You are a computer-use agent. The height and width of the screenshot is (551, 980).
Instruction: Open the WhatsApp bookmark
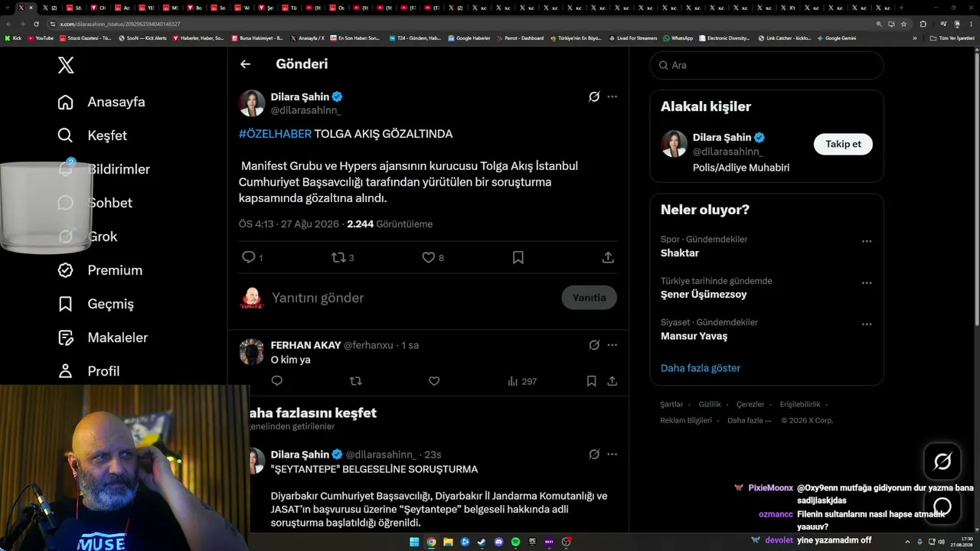tap(678, 37)
